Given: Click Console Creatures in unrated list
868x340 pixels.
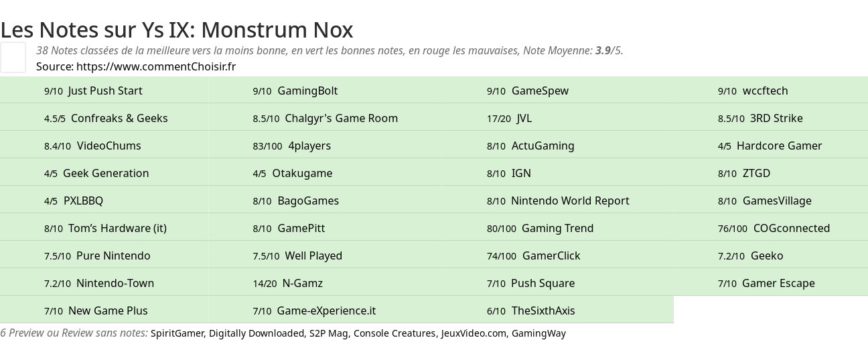Looking at the screenshot, I should (394, 333).
